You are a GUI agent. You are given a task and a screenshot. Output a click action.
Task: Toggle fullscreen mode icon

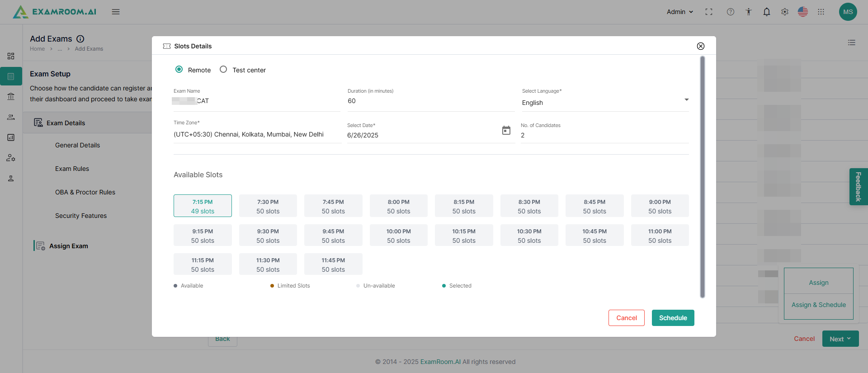coord(708,12)
